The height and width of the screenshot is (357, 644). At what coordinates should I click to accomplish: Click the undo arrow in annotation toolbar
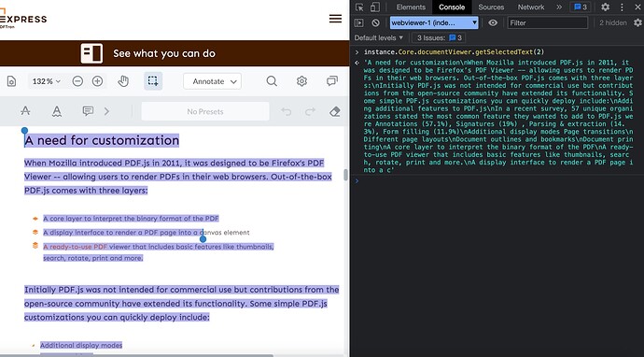click(x=287, y=111)
